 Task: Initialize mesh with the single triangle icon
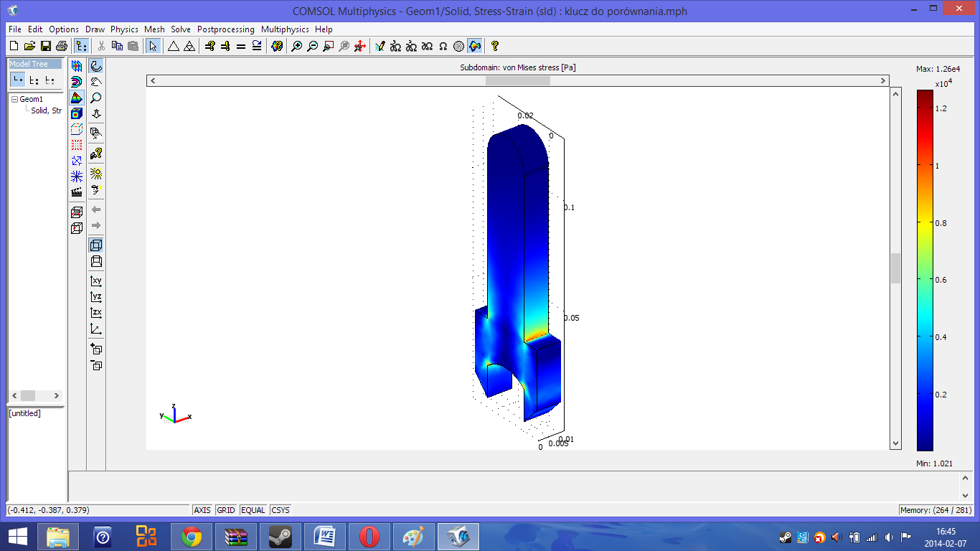pyautogui.click(x=173, y=46)
